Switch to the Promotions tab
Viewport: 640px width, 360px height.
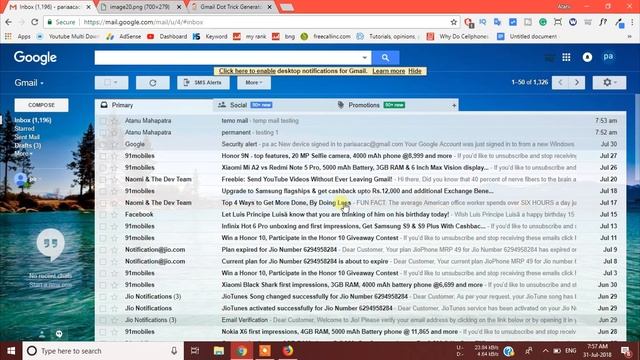pos(392,105)
